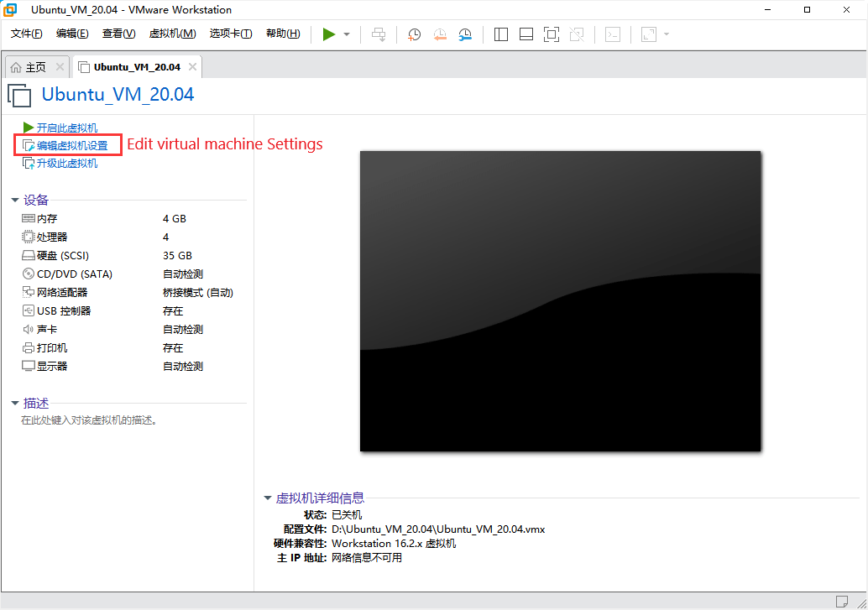The width and height of the screenshot is (868, 610).
Task: Click the 显示器 monitor icon
Action: pos(29,366)
